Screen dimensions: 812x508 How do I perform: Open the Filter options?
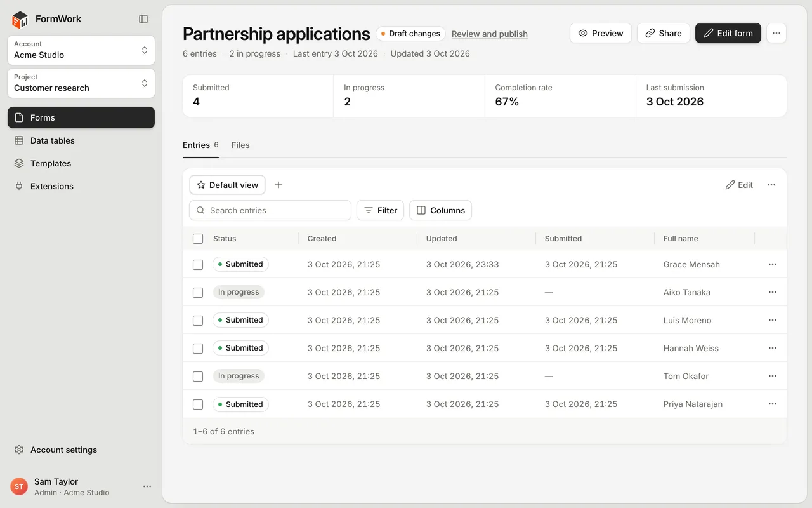(380, 210)
